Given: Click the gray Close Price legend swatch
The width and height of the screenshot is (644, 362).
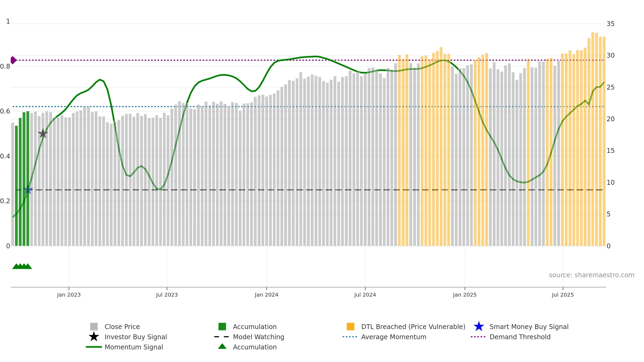Looking at the screenshot, I should 94,327.
